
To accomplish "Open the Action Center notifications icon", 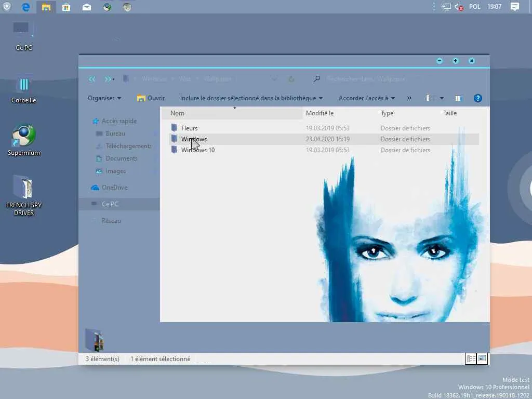I will pos(515,7).
